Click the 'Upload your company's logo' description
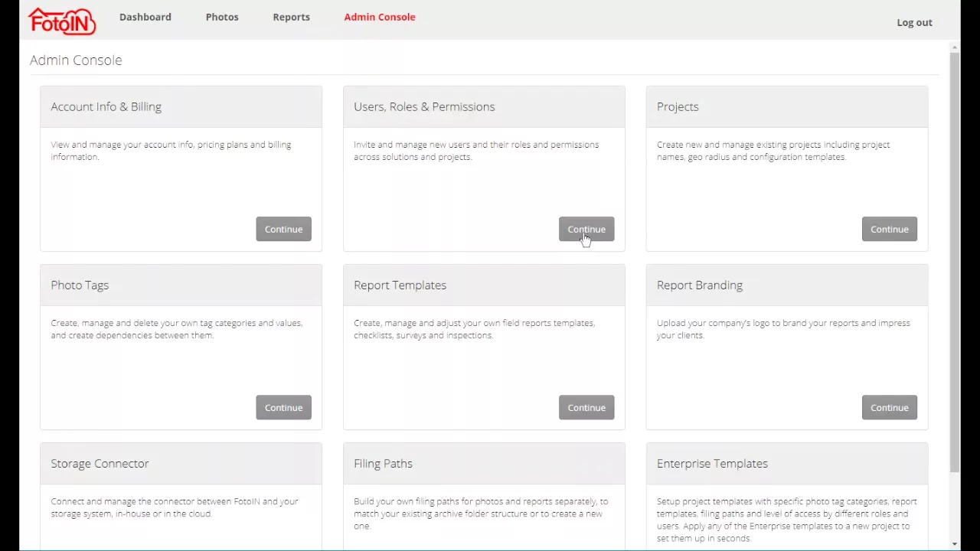980x551 pixels. [783, 329]
